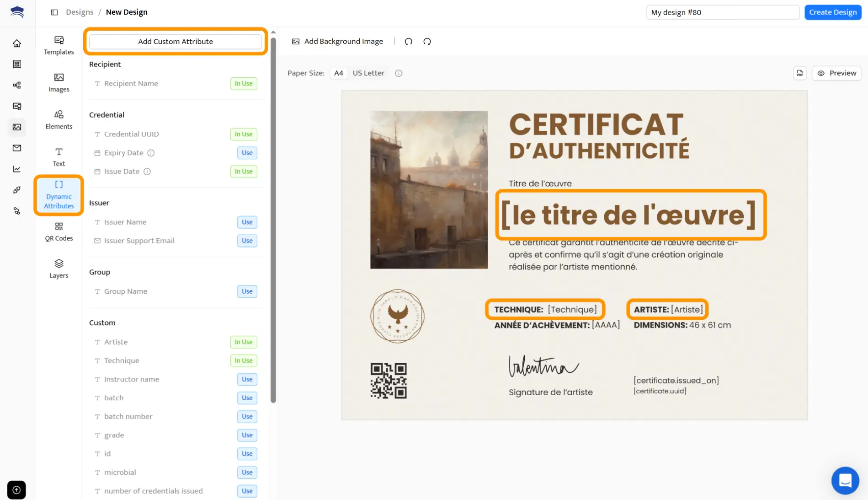Select the Valentina signature on certificate
Screen dimensions: 868x500
click(543, 366)
